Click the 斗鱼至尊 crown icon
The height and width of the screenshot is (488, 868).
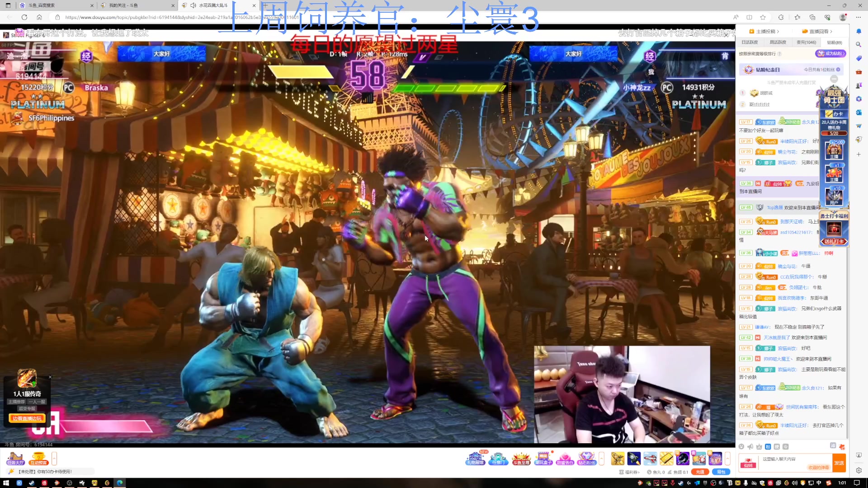tap(521, 458)
